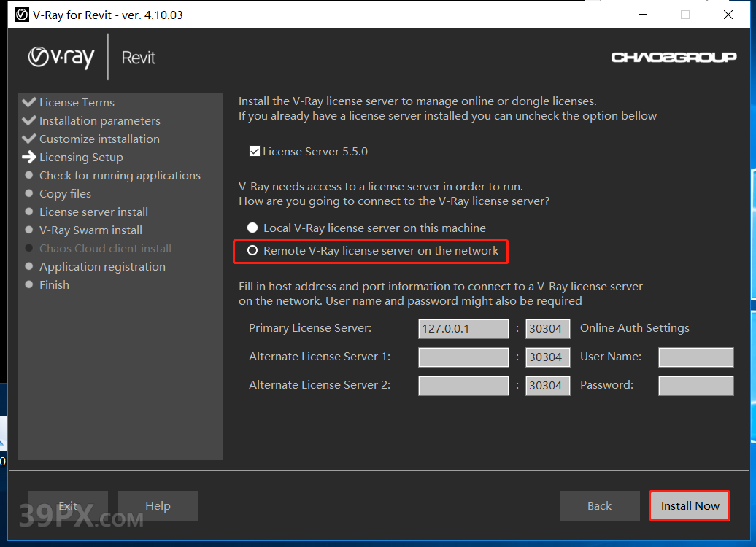756x547 pixels.
Task: Click the Chaos Group logo
Action: [674, 58]
